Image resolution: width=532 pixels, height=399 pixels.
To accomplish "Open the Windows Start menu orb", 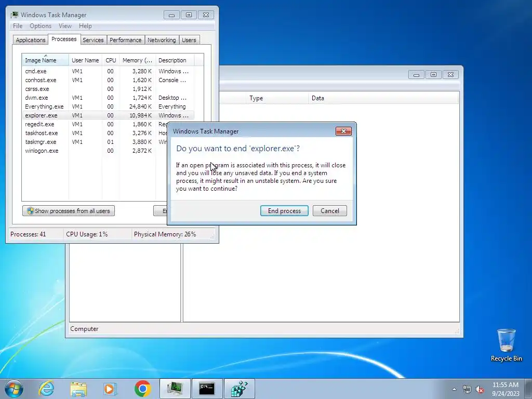I will click(x=14, y=389).
